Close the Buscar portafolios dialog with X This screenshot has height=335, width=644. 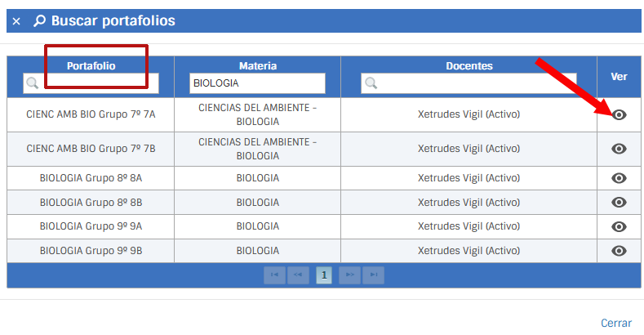(x=16, y=21)
